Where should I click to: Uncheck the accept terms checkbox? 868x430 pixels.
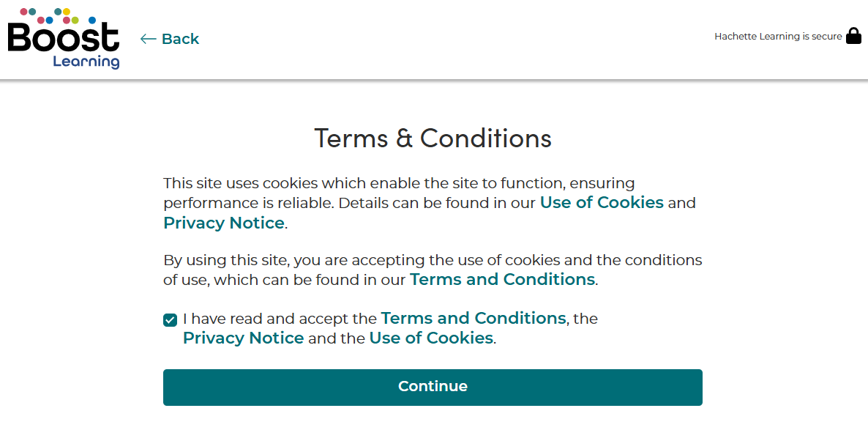pyautogui.click(x=170, y=319)
